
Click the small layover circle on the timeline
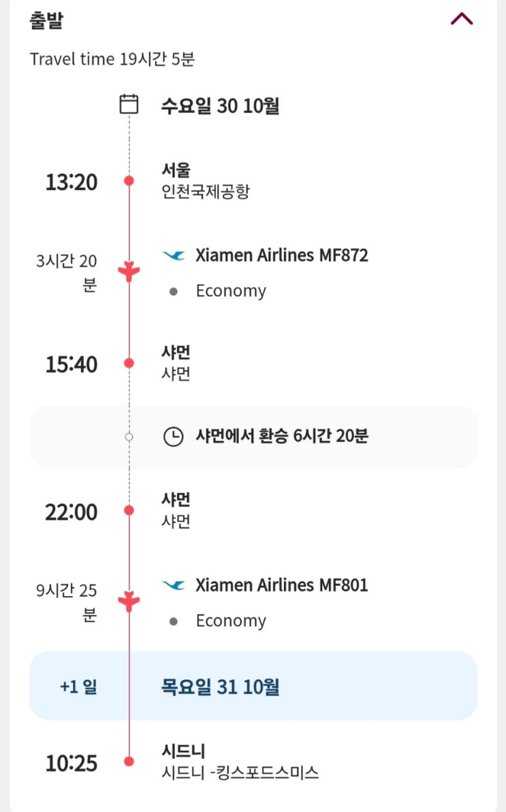129,437
